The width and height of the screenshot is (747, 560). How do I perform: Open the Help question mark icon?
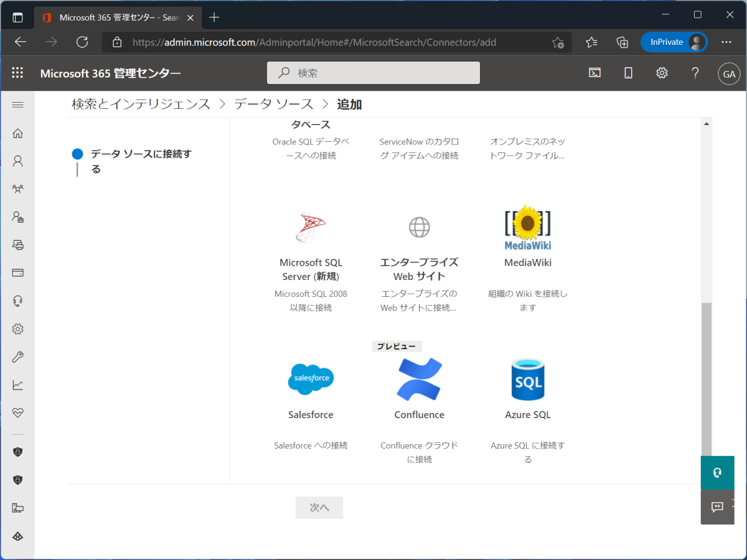coord(695,73)
